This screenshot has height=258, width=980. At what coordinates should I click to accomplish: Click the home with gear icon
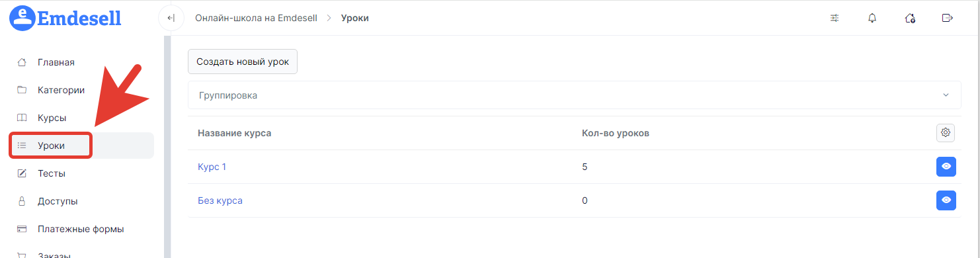910,18
